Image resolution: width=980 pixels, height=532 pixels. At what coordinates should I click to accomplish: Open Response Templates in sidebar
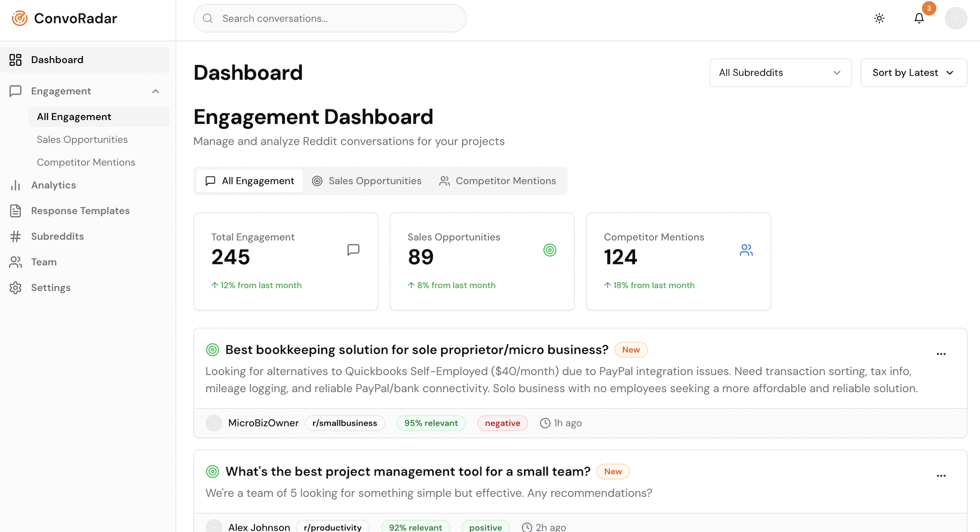point(80,211)
